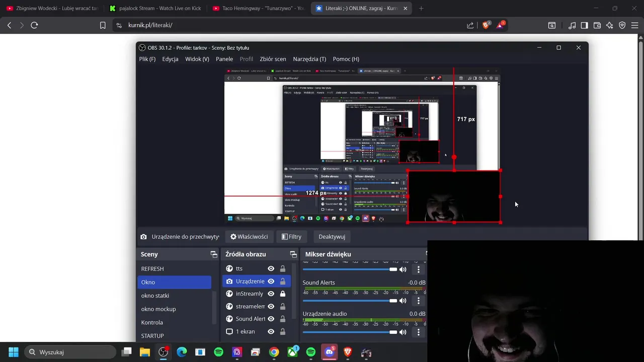Click the share icon in address bar
Viewport: 644px width, 362px height.
point(470,25)
